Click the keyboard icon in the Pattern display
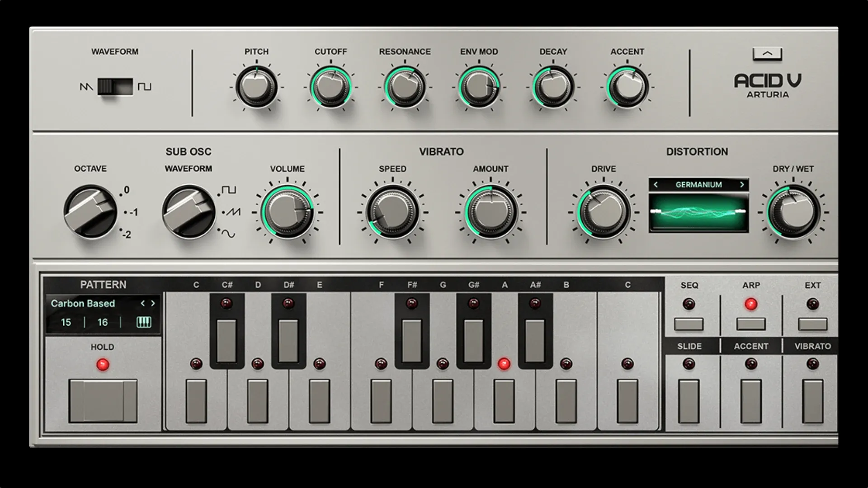Image resolution: width=868 pixels, height=488 pixels. tap(143, 322)
